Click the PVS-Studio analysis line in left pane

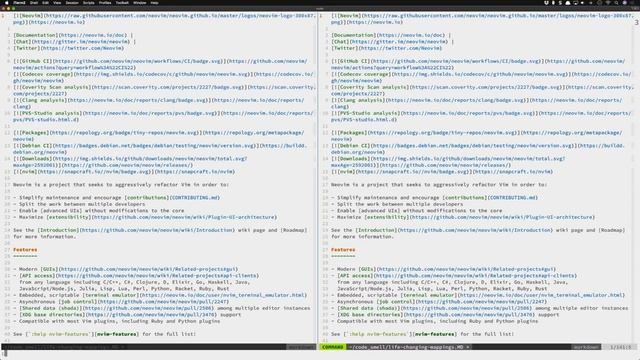163,116
